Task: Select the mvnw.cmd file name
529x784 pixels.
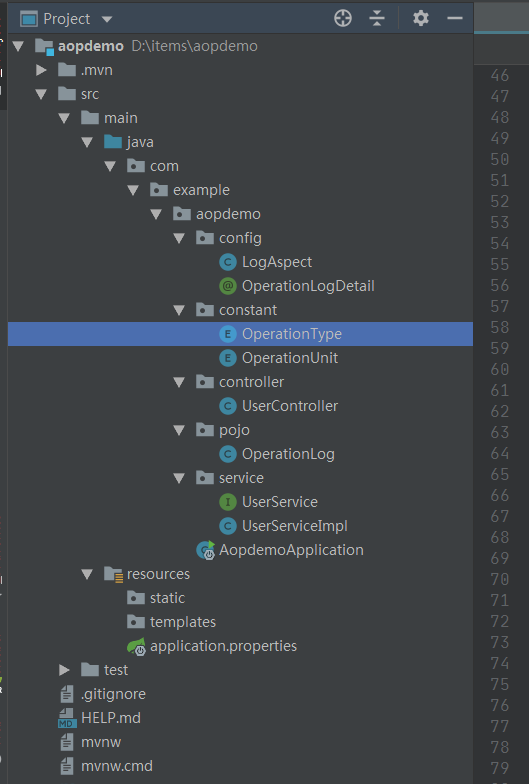Action: (x=117, y=766)
